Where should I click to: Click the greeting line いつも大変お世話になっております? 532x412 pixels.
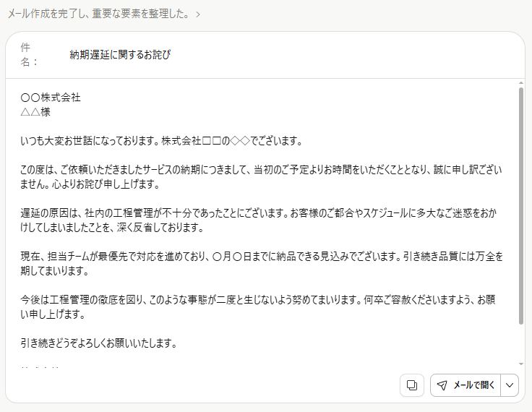(161, 141)
